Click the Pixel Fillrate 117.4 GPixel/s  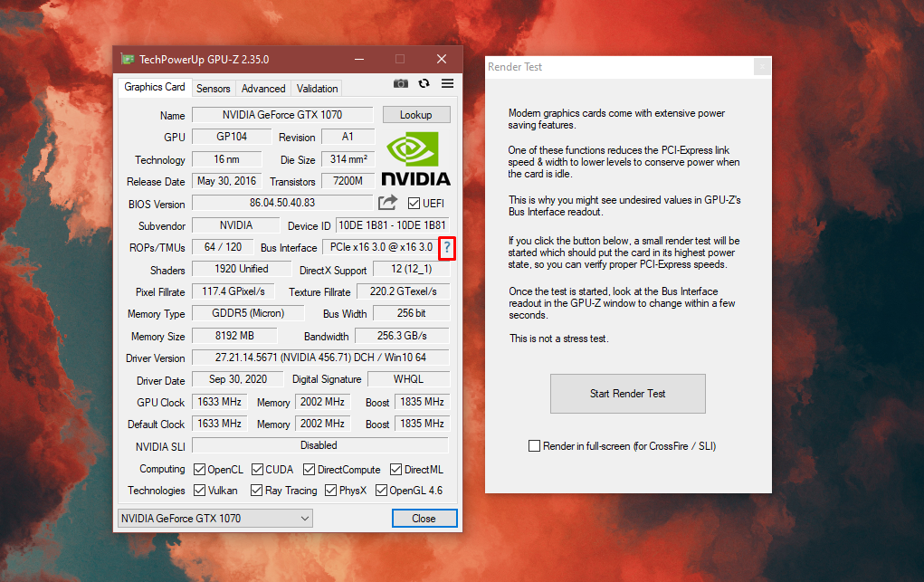[x=233, y=291]
